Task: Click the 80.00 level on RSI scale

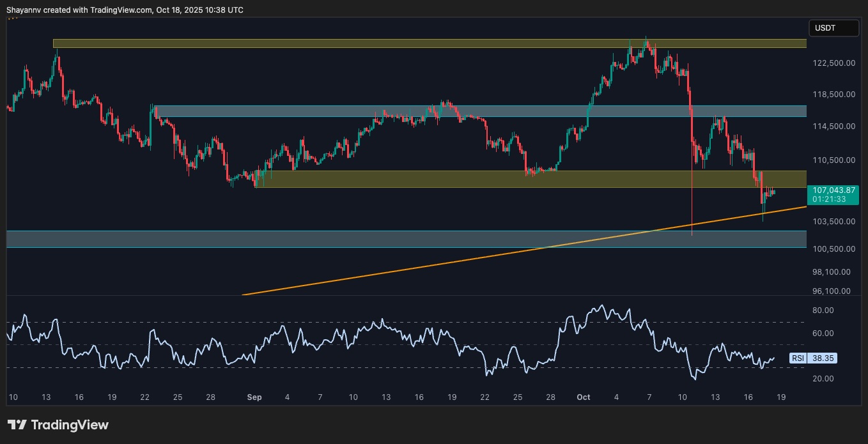Action: click(x=823, y=310)
